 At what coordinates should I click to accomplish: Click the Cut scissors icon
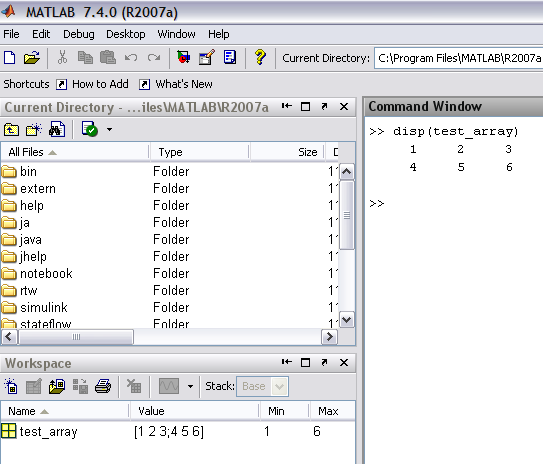(62, 57)
